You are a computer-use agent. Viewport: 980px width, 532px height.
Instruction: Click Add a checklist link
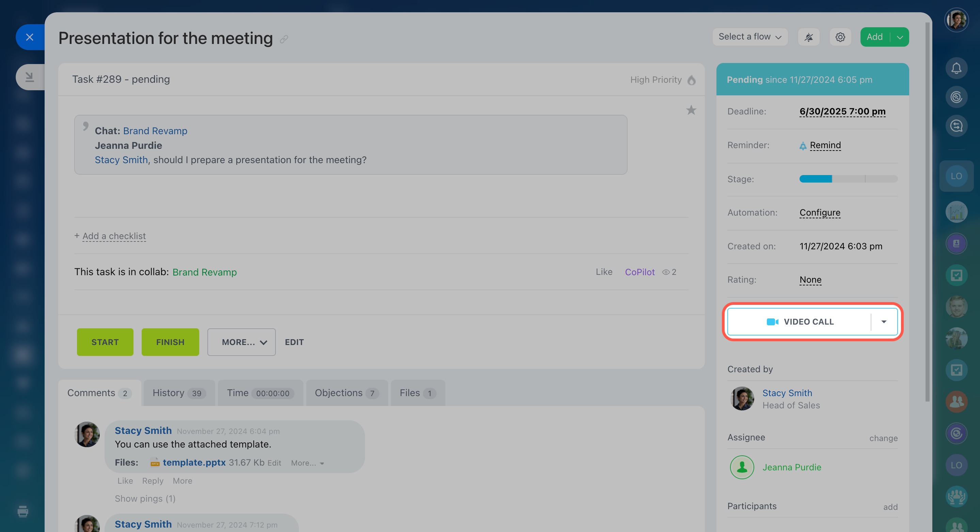coord(114,236)
